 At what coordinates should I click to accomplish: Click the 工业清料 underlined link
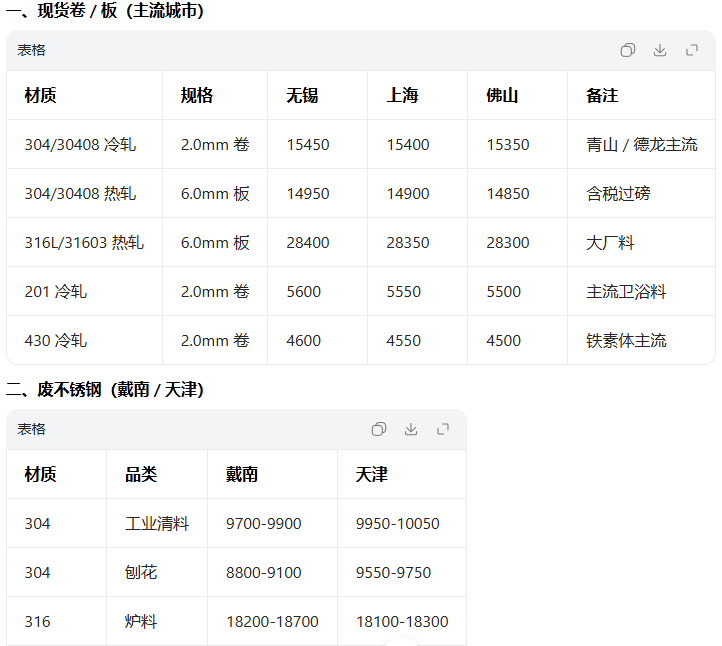click(157, 523)
